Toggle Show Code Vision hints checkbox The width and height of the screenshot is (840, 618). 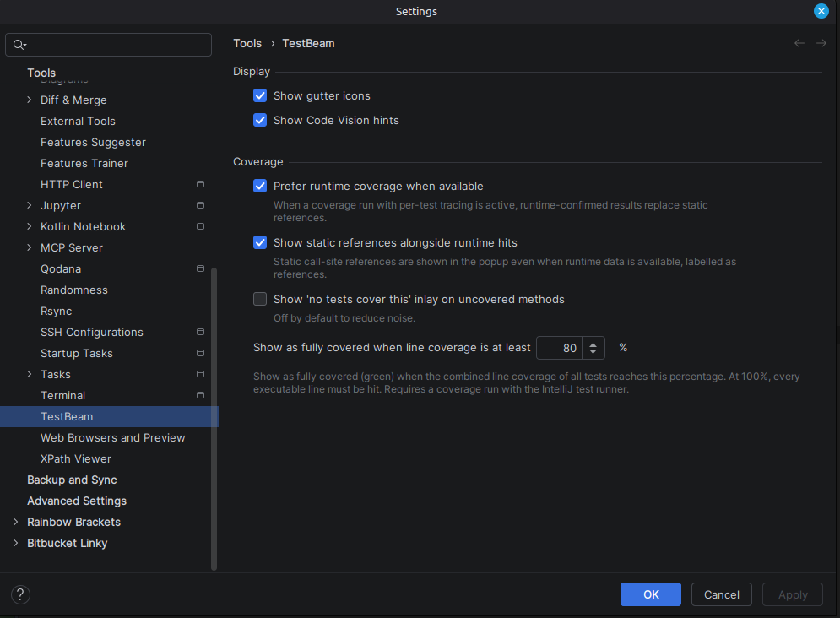click(260, 121)
